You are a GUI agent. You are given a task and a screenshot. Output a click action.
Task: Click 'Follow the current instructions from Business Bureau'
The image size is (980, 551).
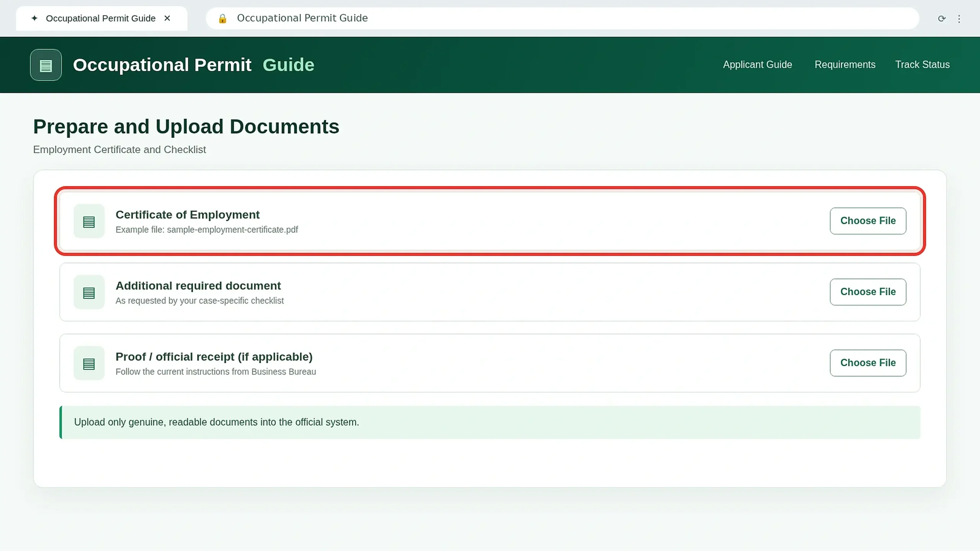(216, 372)
